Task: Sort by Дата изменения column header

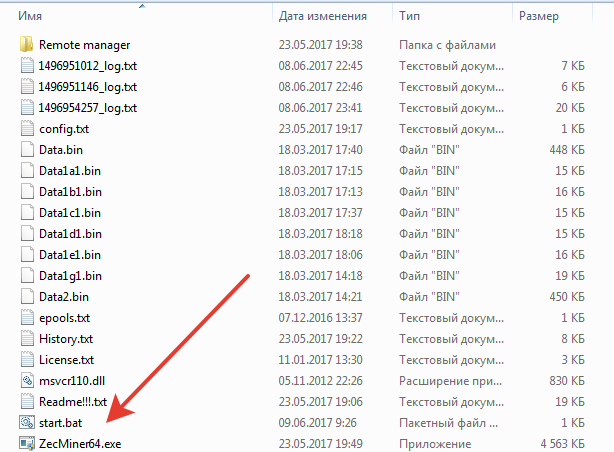Action: tap(324, 17)
